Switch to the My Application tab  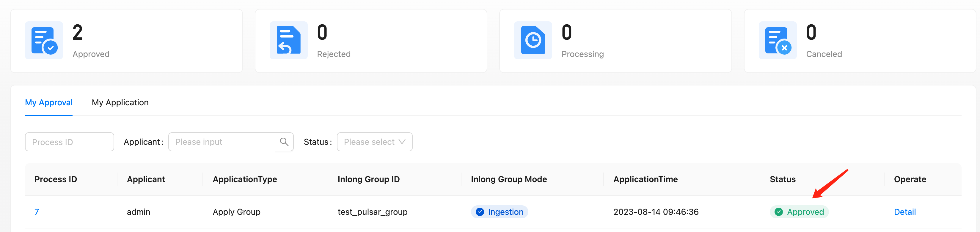(x=120, y=103)
